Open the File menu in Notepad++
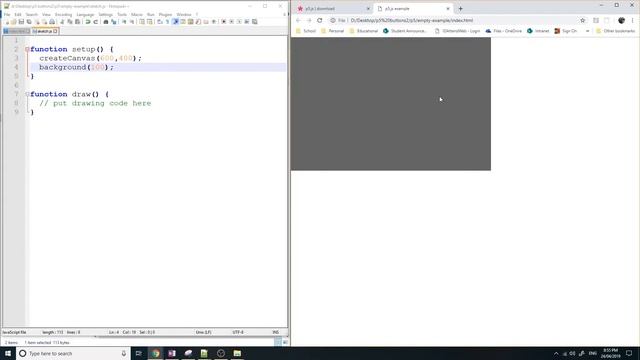640x360 pixels. point(7,14)
